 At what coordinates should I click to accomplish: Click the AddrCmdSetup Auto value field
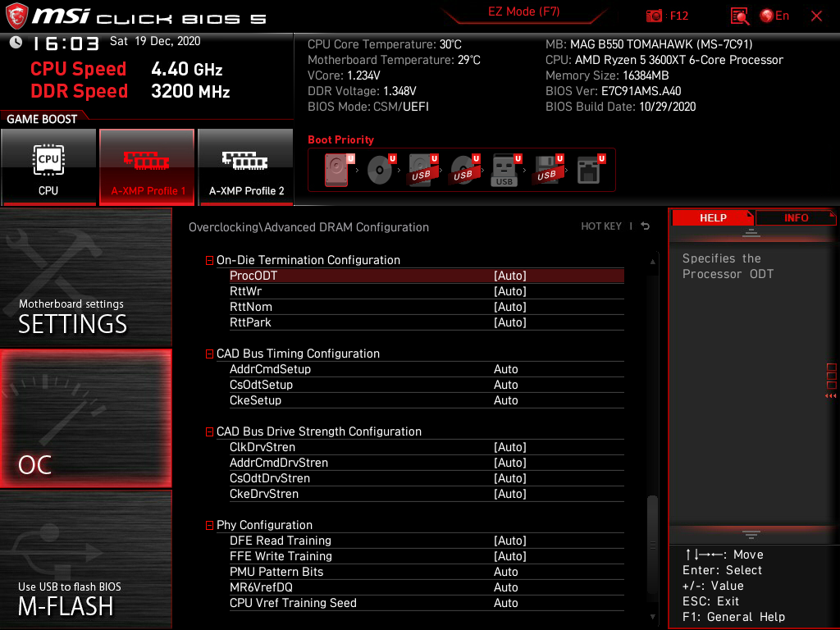505,369
